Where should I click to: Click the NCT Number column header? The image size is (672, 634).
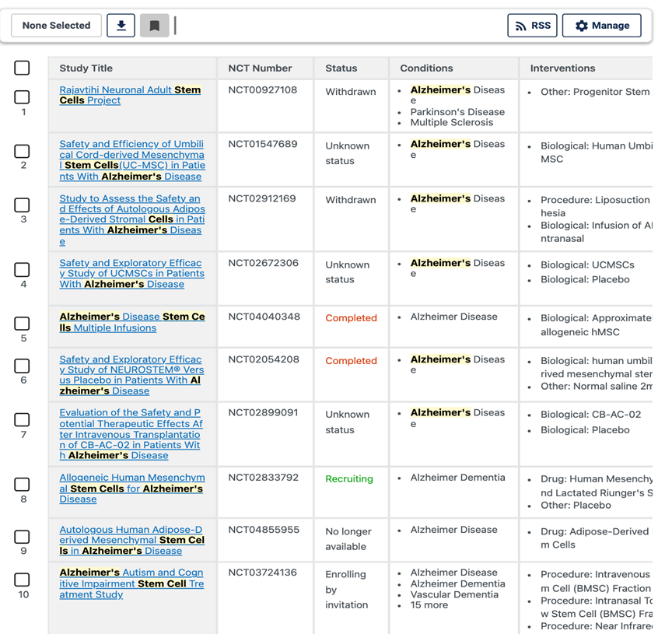(260, 68)
